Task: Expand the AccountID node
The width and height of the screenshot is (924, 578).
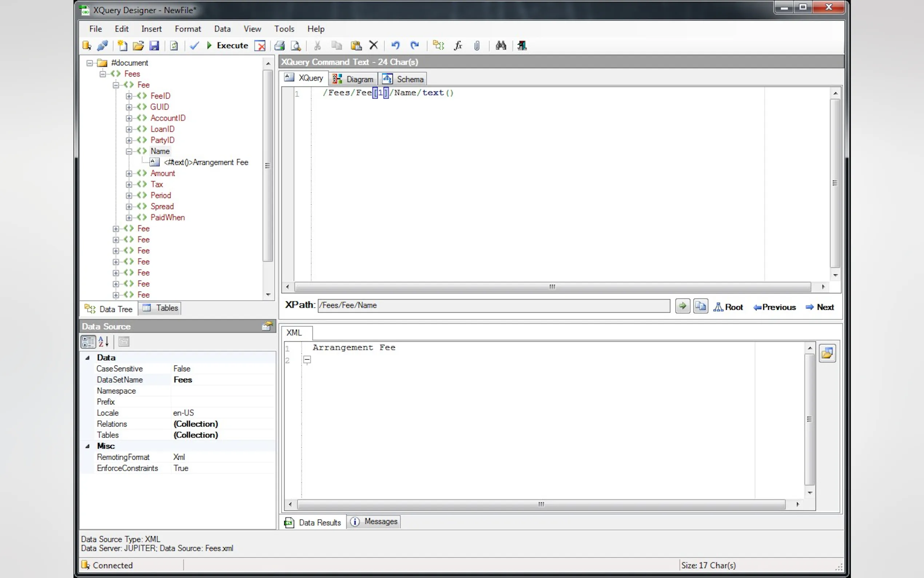Action: tap(129, 119)
